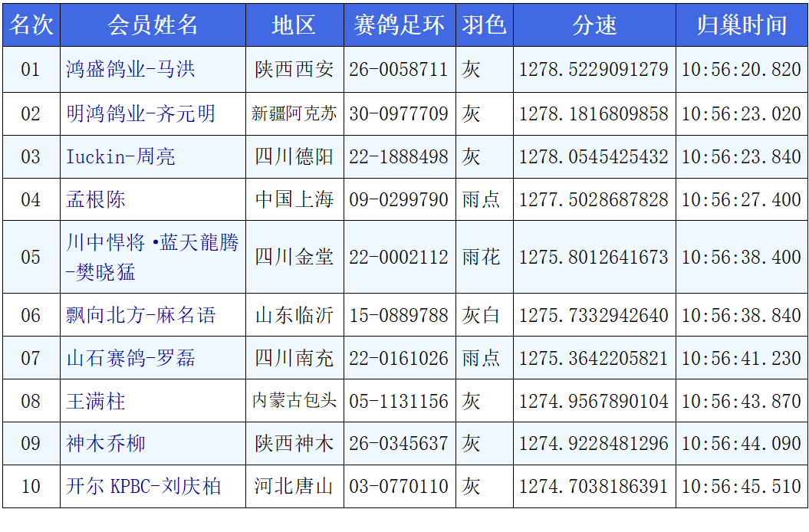This screenshot has height=532, width=809.
Task: Select the 羽色 column header
Action: point(484,25)
